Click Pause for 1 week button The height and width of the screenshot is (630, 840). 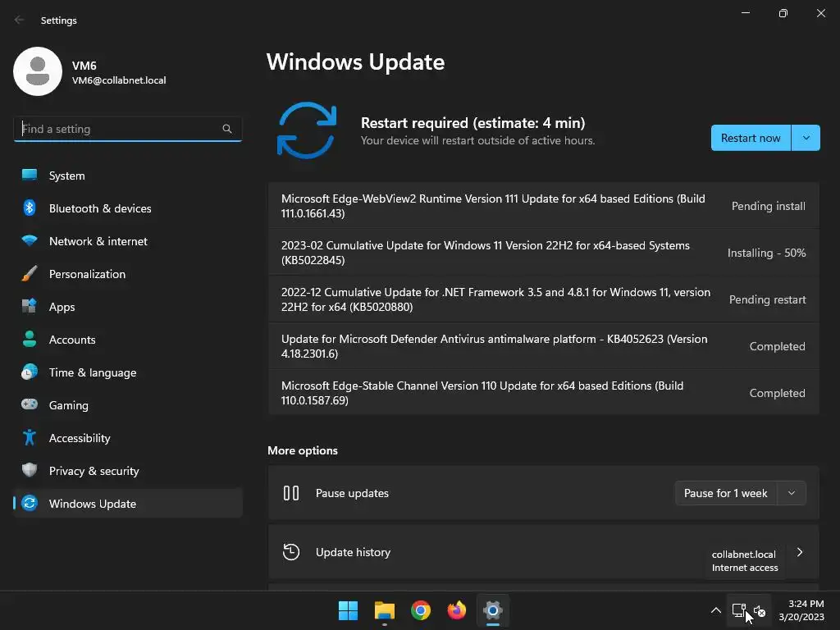pyautogui.click(x=725, y=493)
